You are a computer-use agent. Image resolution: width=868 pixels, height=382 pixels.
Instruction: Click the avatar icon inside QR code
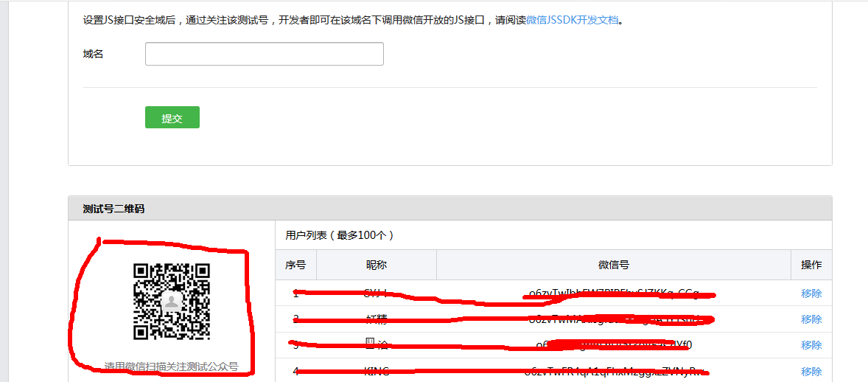coord(172,301)
